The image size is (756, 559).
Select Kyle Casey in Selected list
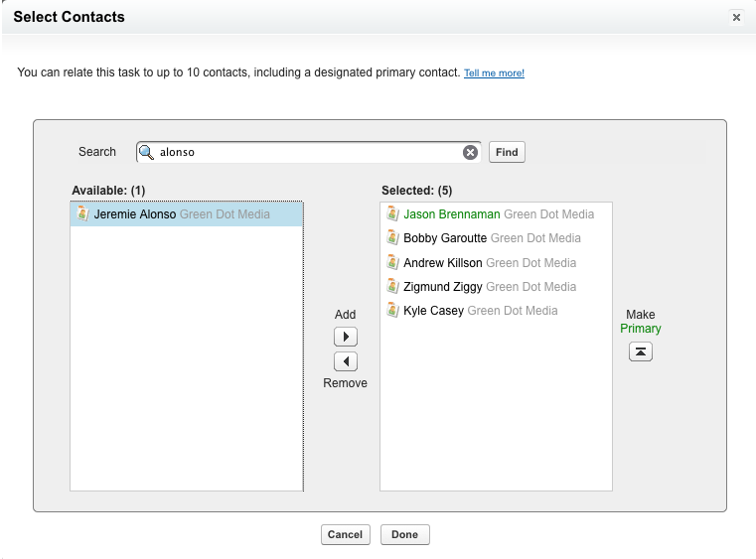coord(434,311)
